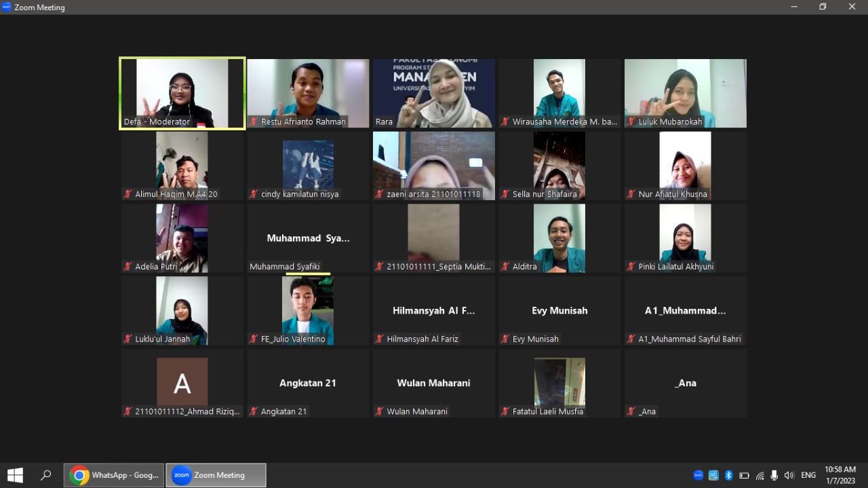Select the FE_Julio Valentino video tile

308,310
